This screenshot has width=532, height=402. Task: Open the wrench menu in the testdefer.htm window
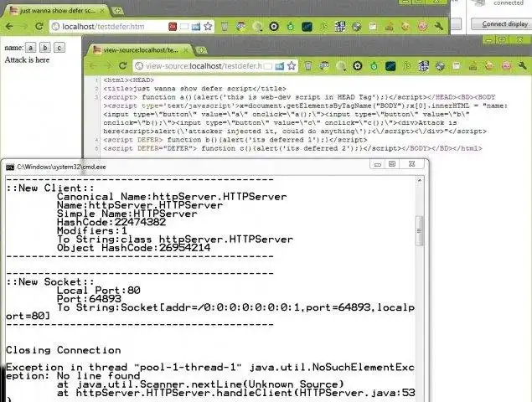[439, 26]
